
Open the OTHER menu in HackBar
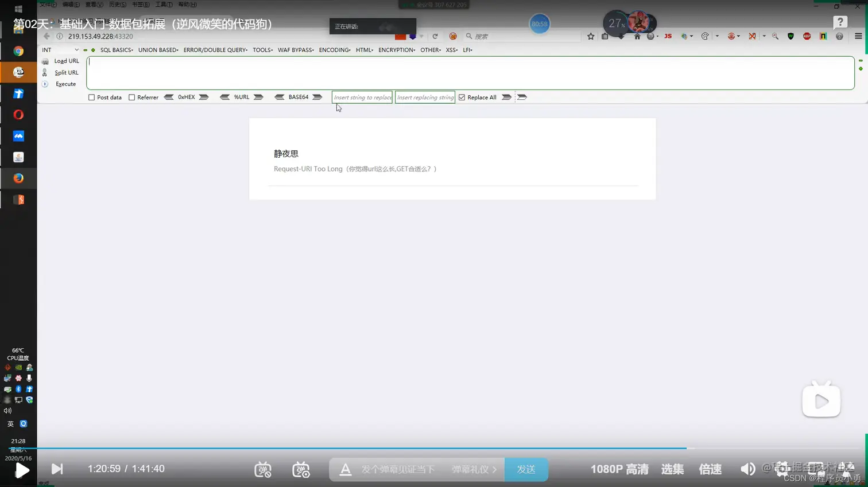point(431,50)
